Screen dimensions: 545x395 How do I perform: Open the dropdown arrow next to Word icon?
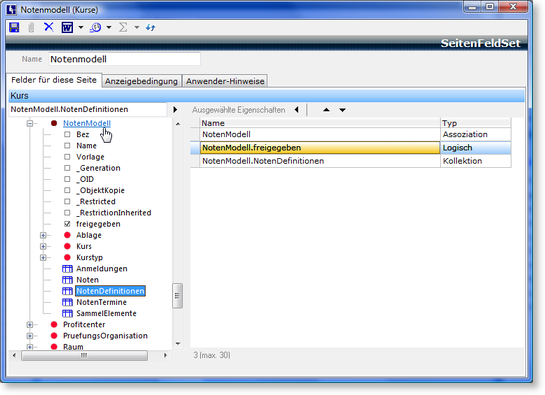click(81, 27)
